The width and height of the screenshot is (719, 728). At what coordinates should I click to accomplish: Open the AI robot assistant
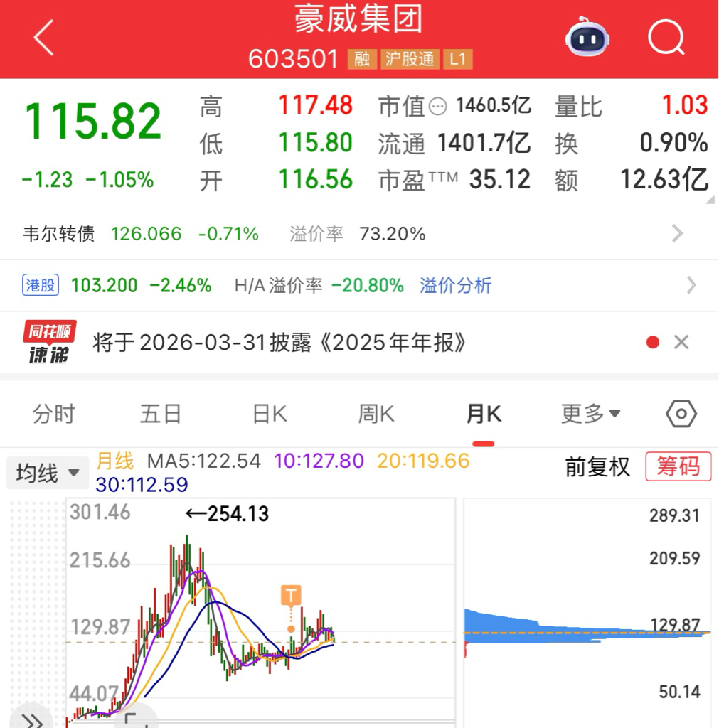point(587,37)
